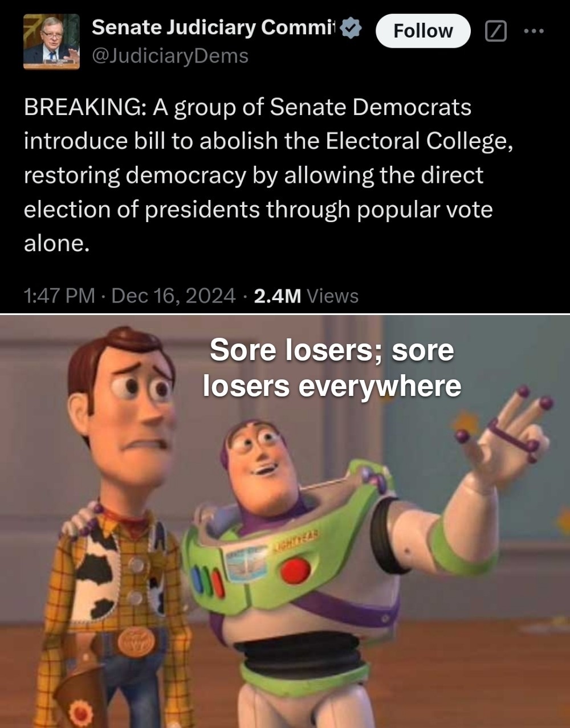Open the three-dot more options menu

[x=534, y=31]
